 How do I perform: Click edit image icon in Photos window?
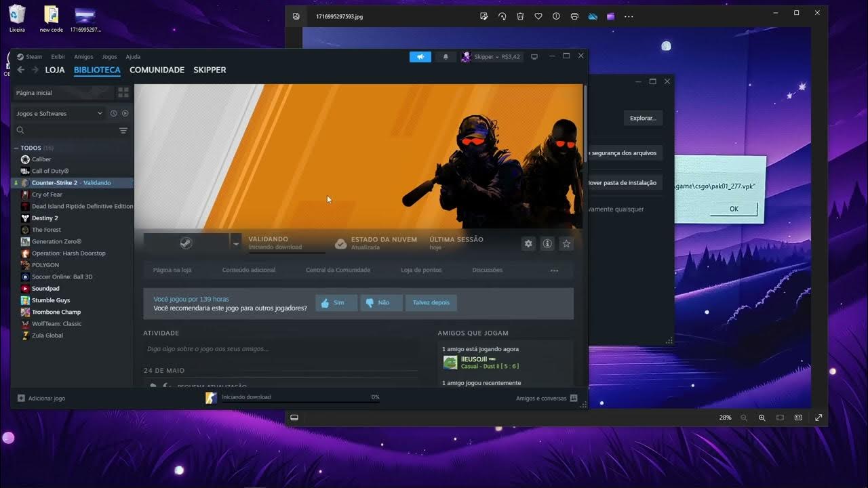tap(484, 16)
